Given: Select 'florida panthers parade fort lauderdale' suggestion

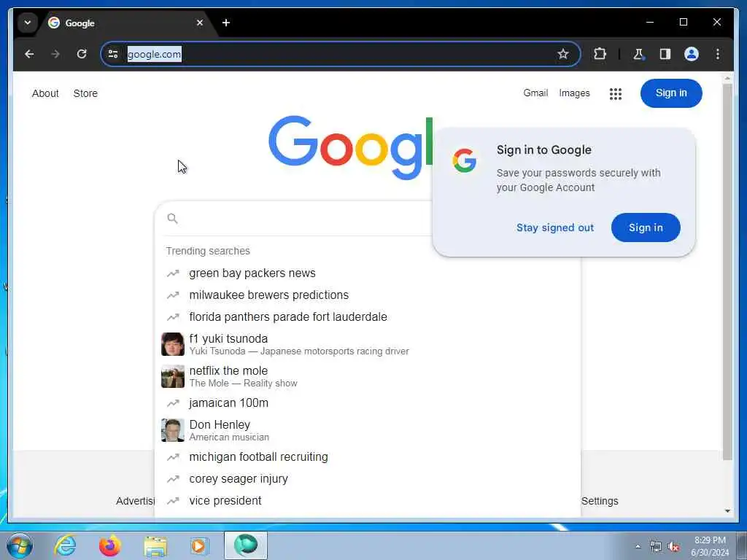Looking at the screenshot, I should point(367,317).
